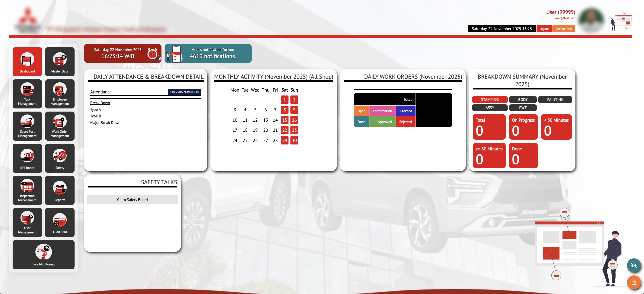Open the Employee Management module
This screenshot has height=294, width=644.
click(59, 94)
